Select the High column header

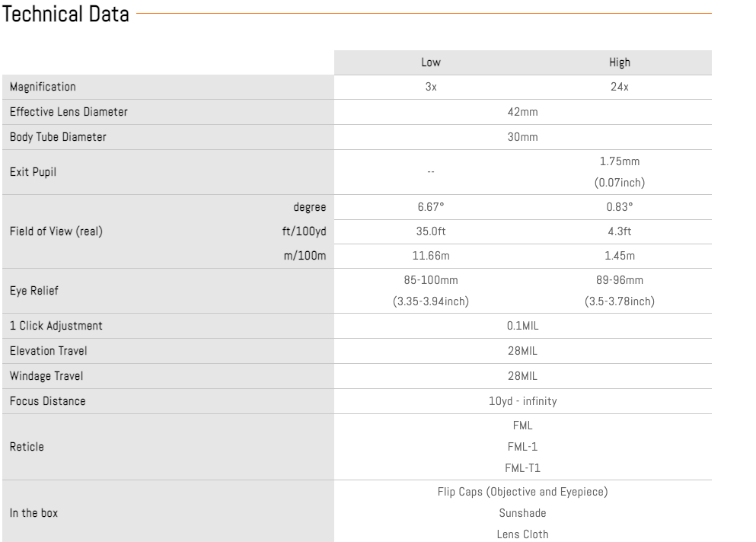click(x=620, y=62)
